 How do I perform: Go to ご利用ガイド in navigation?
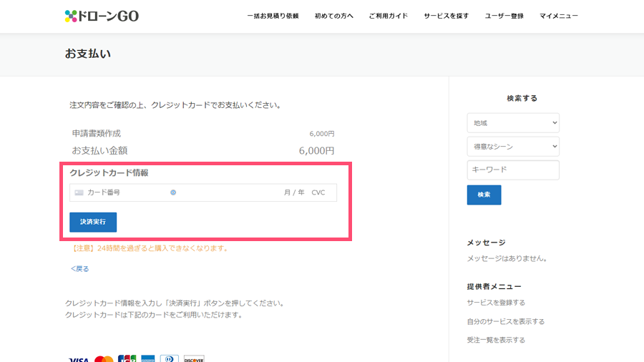point(388,16)
